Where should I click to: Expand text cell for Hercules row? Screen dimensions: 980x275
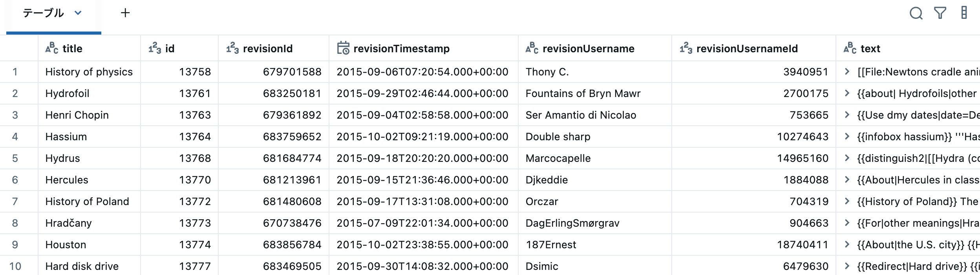(x=847, y=180)
